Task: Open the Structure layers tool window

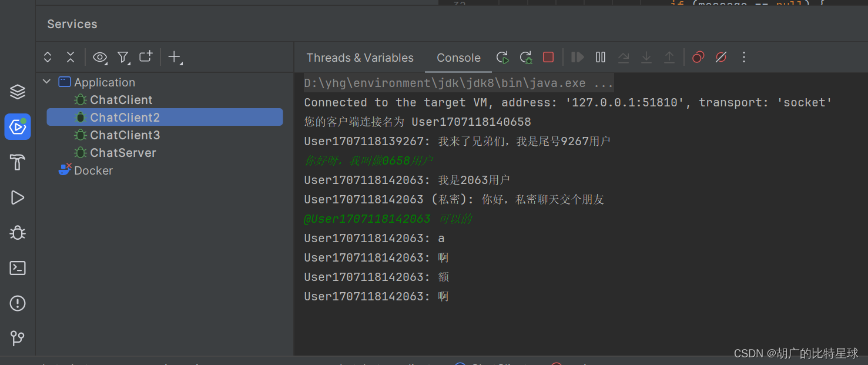Action: click(x=18, y=92)
